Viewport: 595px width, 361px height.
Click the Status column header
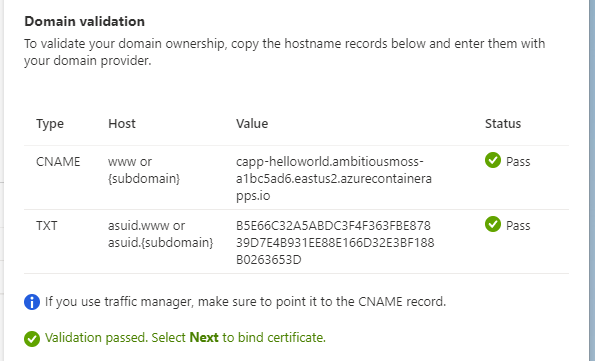click(503, 123)
